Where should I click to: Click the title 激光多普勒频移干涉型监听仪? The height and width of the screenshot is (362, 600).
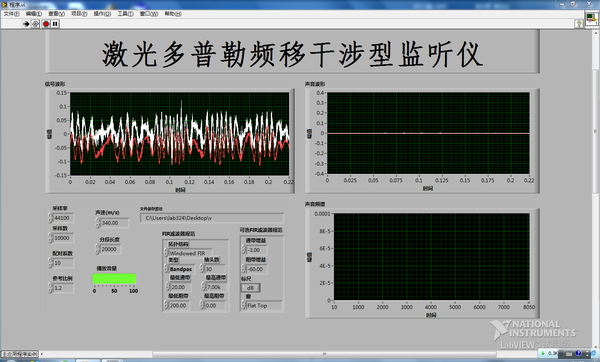click(292, 54)
